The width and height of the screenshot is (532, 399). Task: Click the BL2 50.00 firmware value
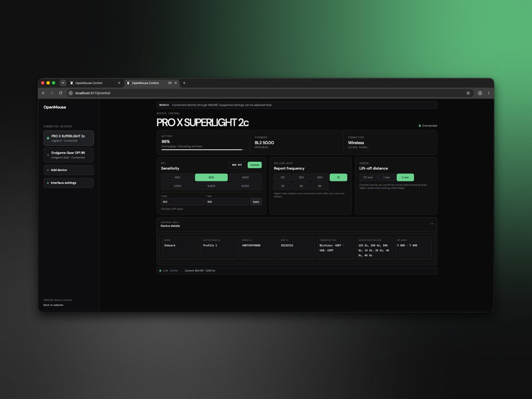tap(264, 143)
